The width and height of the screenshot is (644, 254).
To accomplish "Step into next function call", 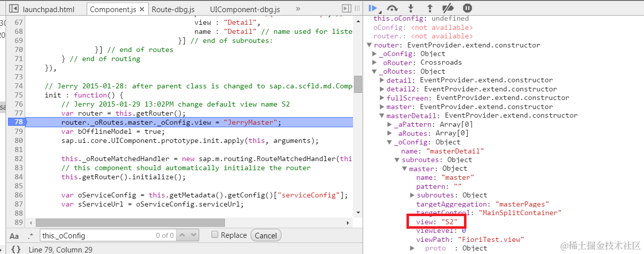I will pyautogui.click(x=411, y=8).
